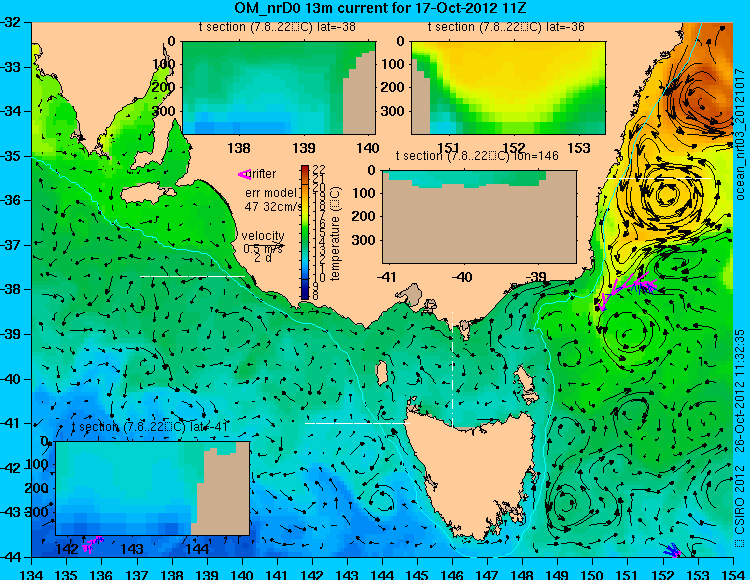Click the 'ocean_nrt03_20121017' side label
Viewport: 750px width, 580px height.
click(740, 134)
